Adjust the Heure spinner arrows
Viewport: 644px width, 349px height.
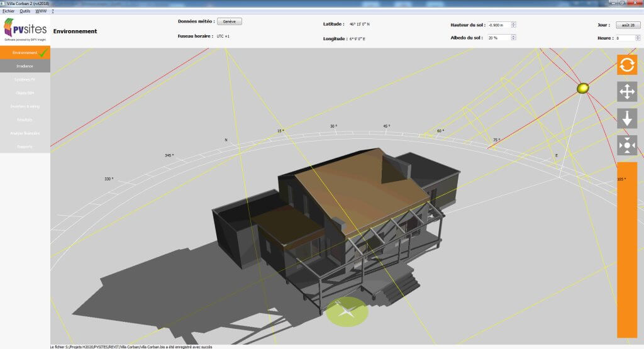tap(637, 38)
